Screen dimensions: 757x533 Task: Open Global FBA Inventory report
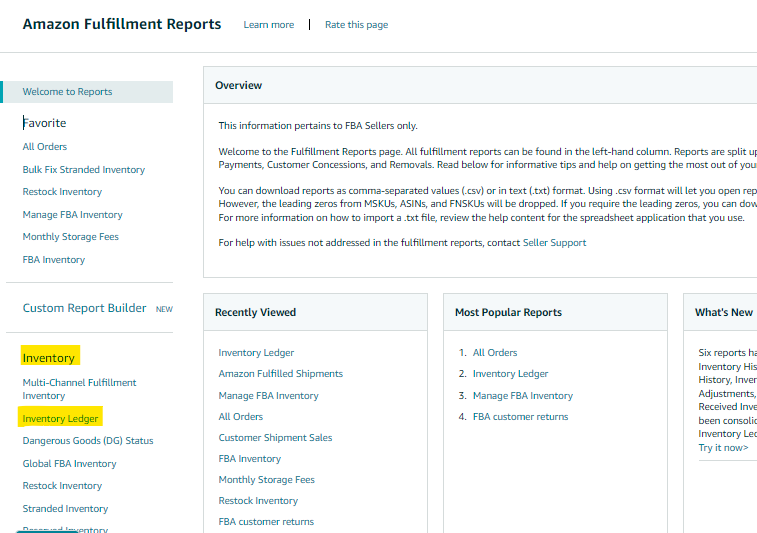point(70,463)
